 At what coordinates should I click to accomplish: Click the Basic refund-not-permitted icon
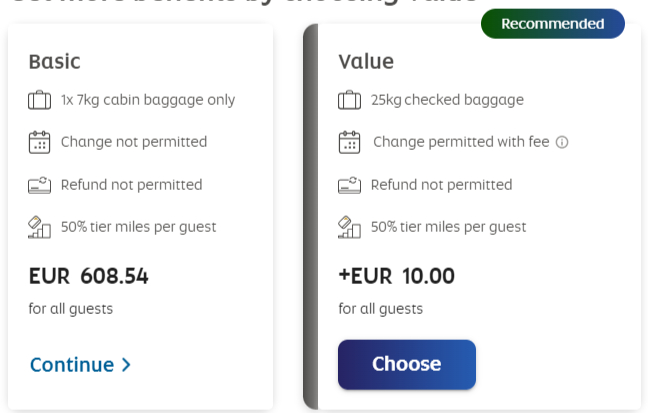(x=39, y=185)
